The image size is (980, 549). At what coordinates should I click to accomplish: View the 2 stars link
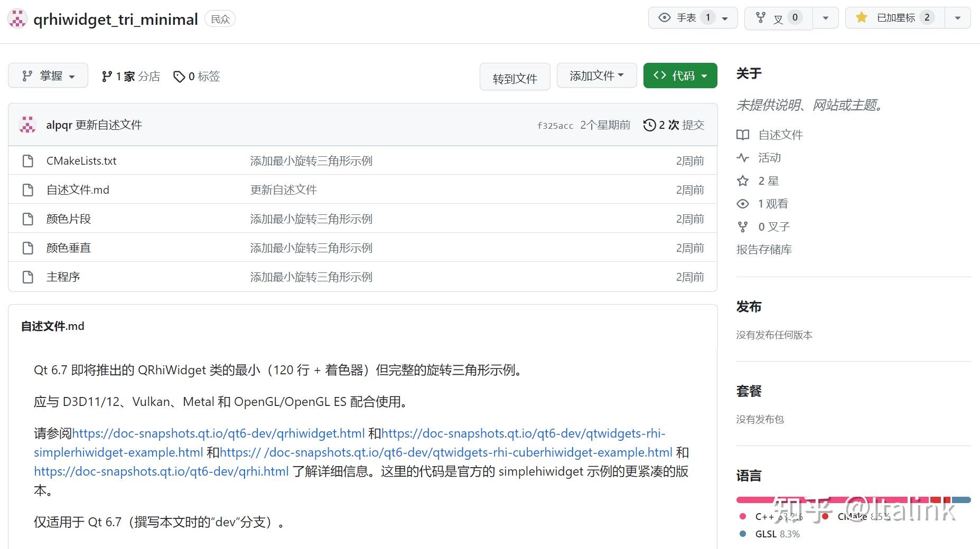pos(769,181)
